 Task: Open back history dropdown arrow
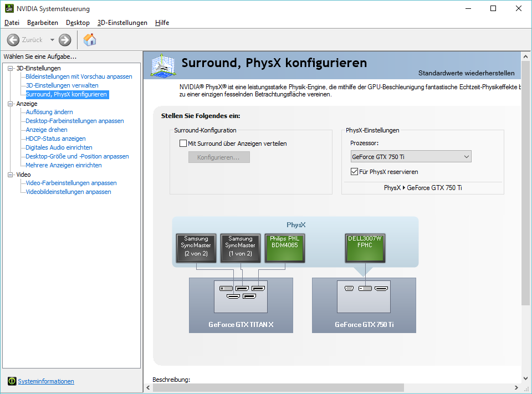point(52,40)
